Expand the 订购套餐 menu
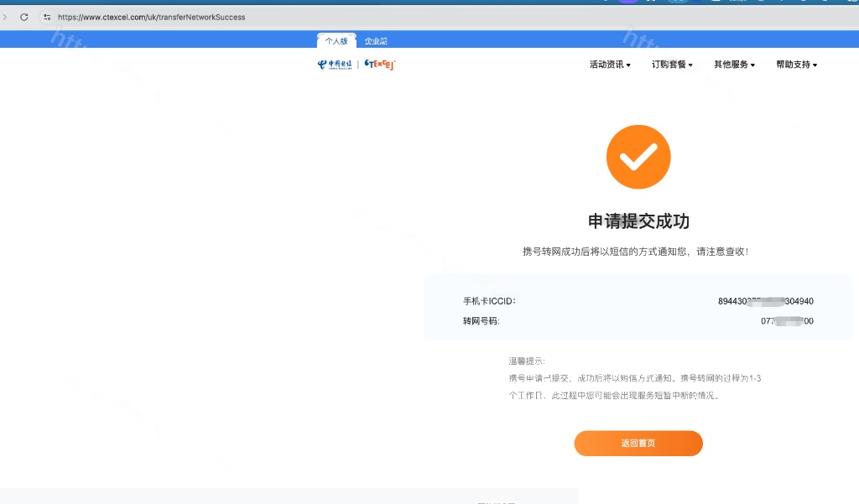The width and height of the screenshot is (859, 504). point(672,65)
